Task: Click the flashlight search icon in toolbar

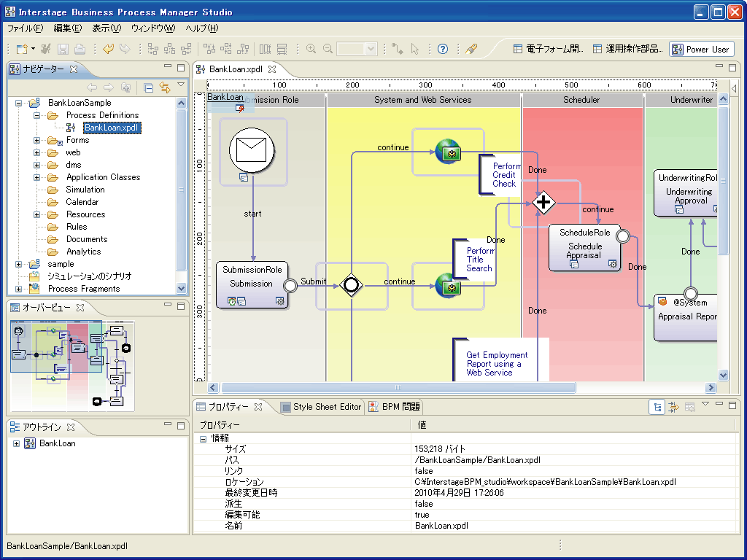Action: [471, 49]
